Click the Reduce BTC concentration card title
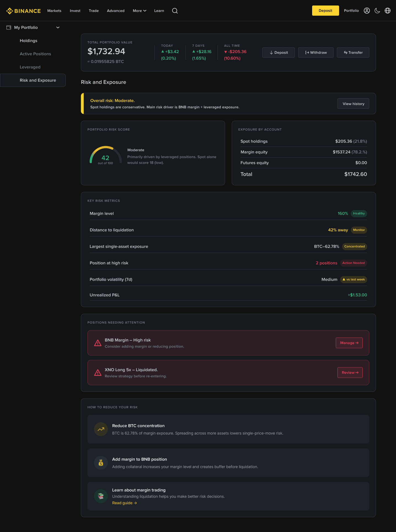 click(138, 426)
